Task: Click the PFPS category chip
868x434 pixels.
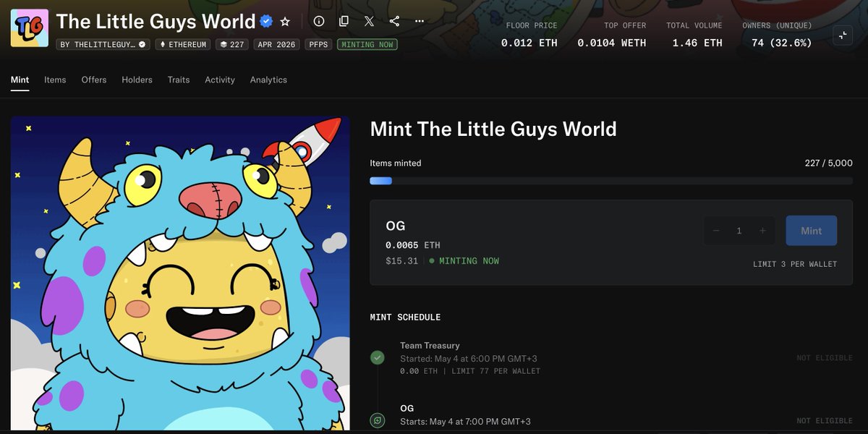Action: point(319,44)
